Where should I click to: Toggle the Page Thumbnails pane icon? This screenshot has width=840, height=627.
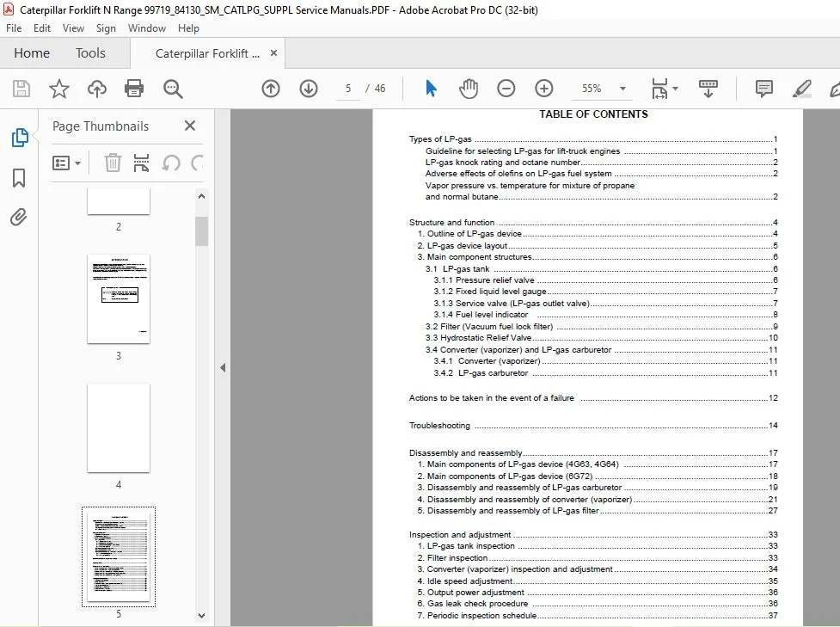20,138
